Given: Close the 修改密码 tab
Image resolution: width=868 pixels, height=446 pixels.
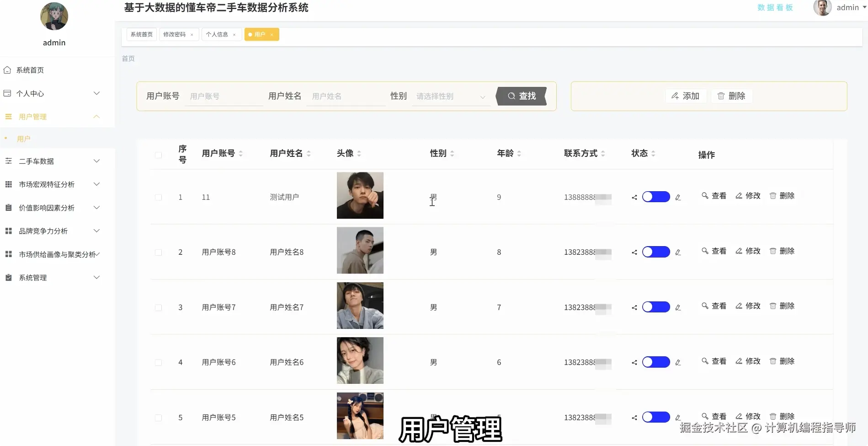Looking at the screenshot, I should click(192, 35).
